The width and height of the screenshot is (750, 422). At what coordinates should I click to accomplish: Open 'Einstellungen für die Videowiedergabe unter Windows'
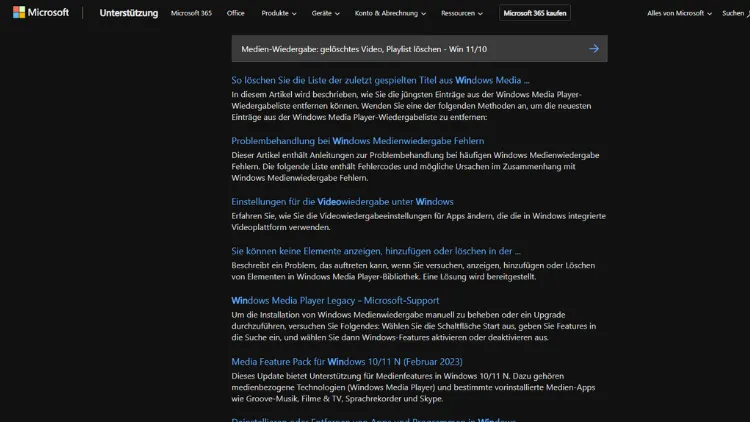pyautogui.click(x=342, y=202)
